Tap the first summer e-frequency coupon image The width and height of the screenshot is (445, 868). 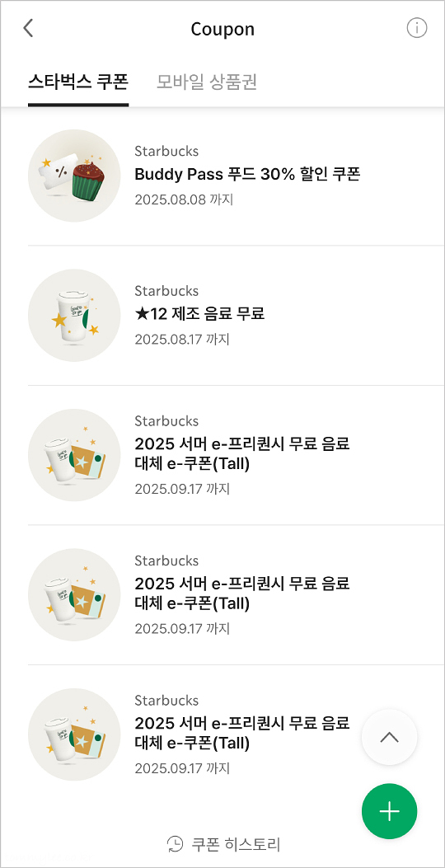pos(74,455)
